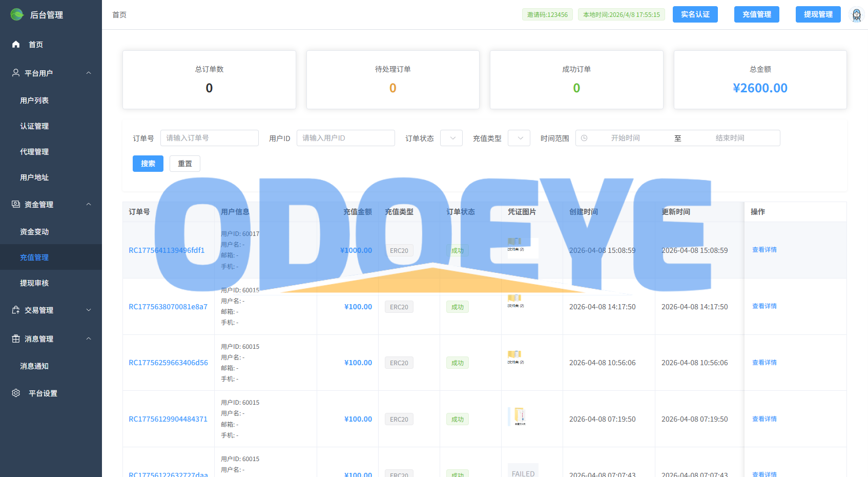The image size is (868, 477).
Task: Click the wallet icon beside 资金管理
Action: [x=16, y=204]
